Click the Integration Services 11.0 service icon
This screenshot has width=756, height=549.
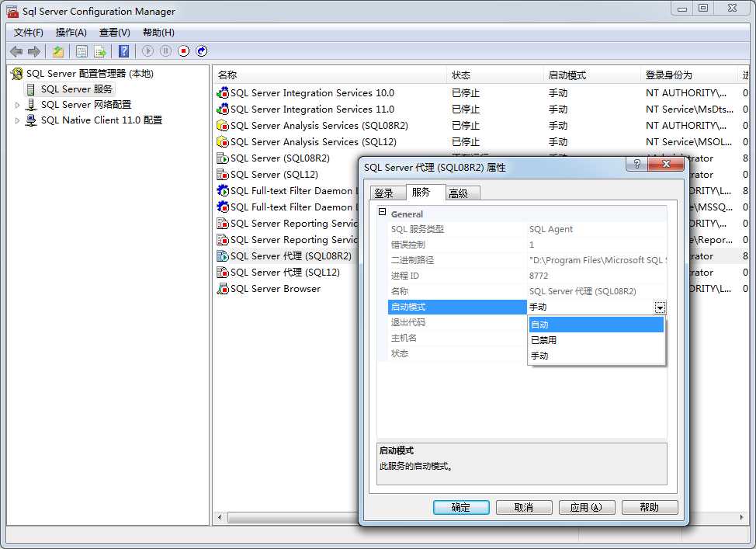pyautogui.click(x=222, y=109)
